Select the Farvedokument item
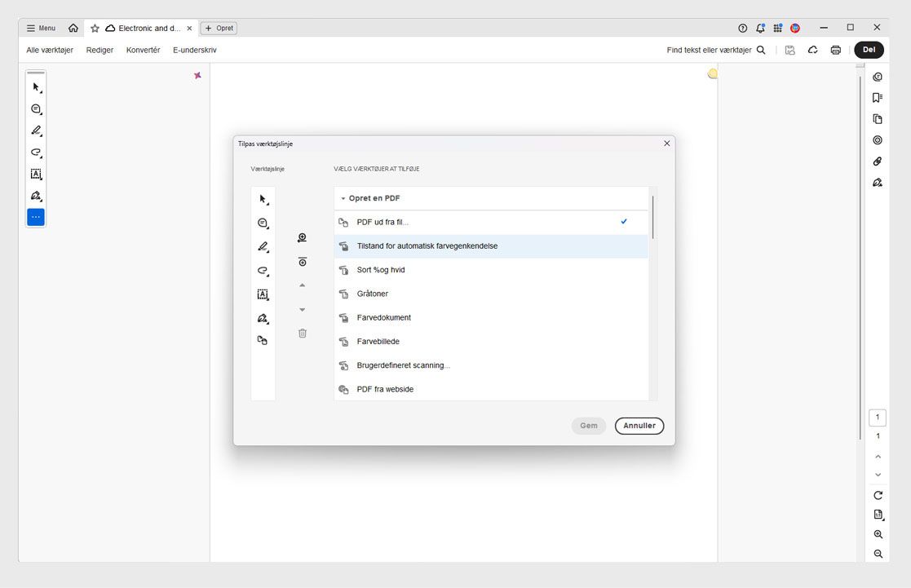This screenshot has height=588, width=911. (x=491, y=318)
